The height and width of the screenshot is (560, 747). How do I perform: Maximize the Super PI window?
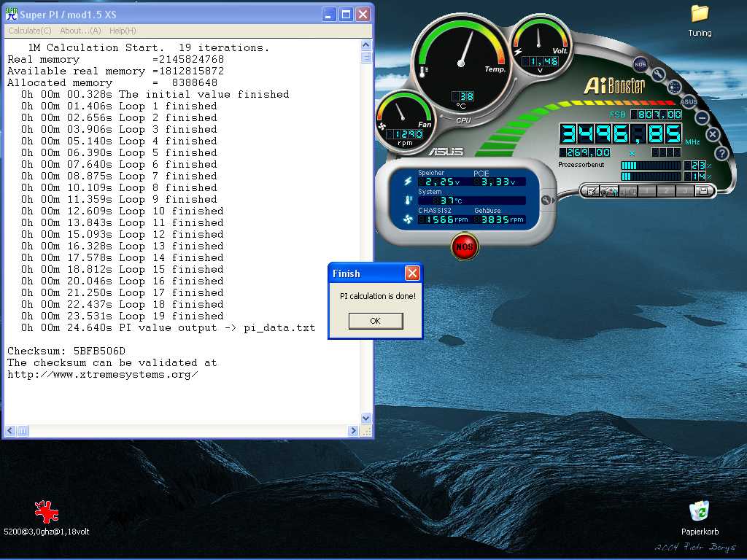click(346, 15)
